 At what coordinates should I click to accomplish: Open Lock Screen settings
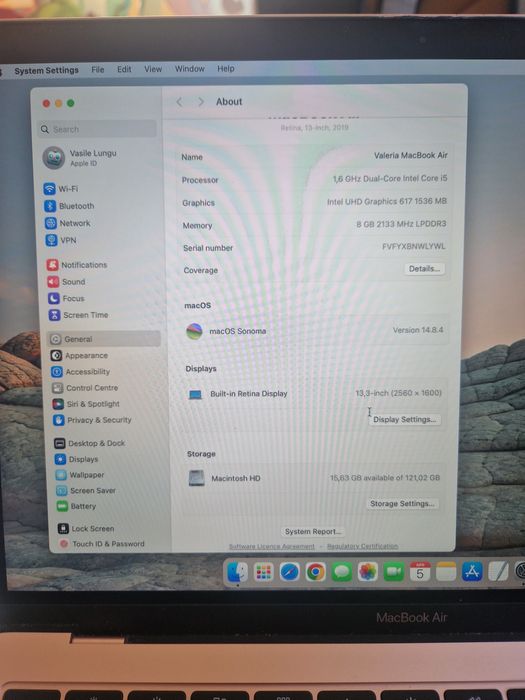pyautogui.click(x=86, y=528)
